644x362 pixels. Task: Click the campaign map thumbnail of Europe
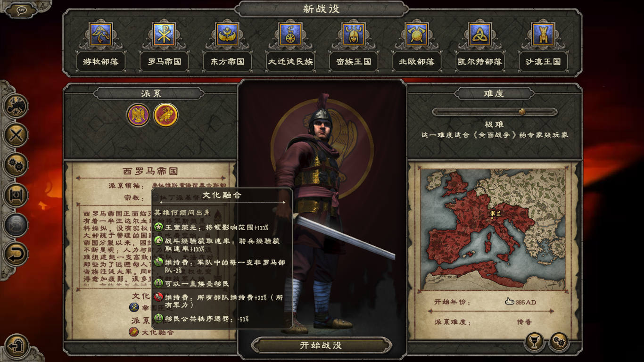(x=494, y=230)
